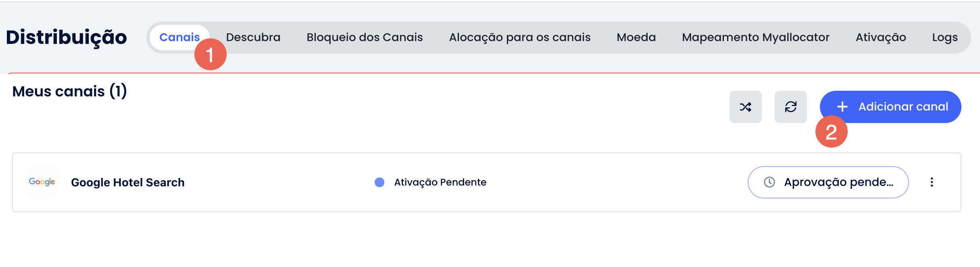The image size is (980, 267).
Task: Click the refresh sync icon button
Action: [790, 107]
